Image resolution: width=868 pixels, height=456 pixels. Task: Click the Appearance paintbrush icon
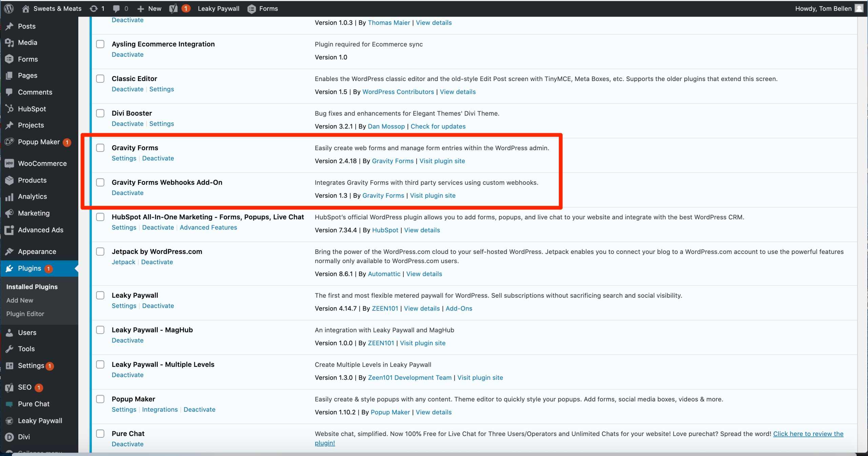pos(9,252)
